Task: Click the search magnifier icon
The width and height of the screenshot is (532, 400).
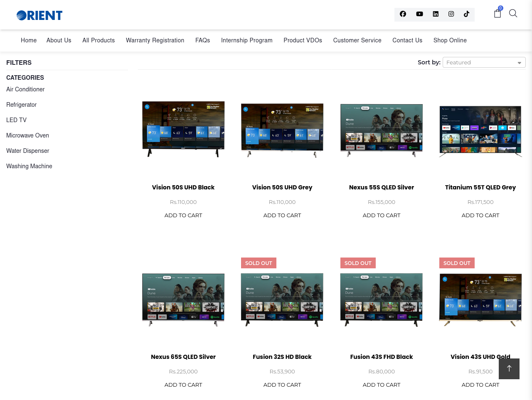Action: pos(513,13)
